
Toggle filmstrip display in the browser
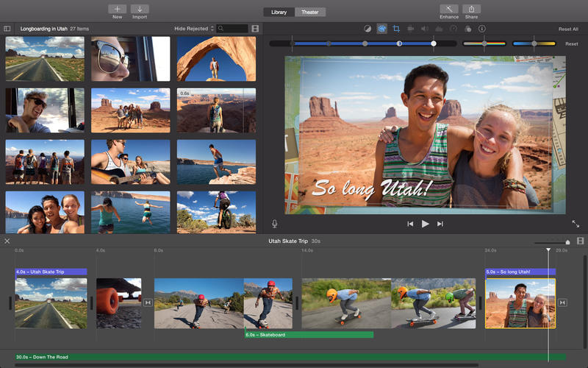point(255,29)
